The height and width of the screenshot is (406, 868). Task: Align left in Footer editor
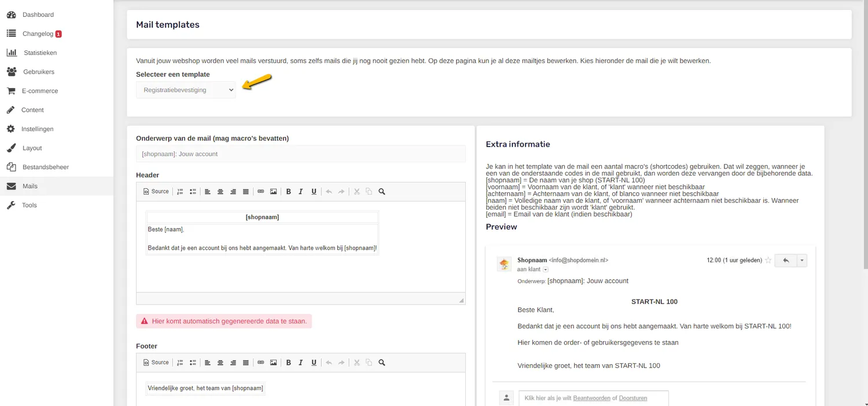[x=208, y=363]
